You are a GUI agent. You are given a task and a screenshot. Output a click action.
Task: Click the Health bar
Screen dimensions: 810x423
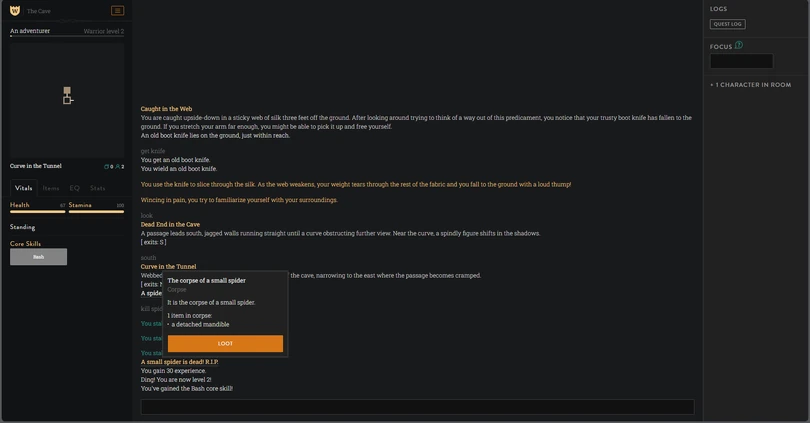pyautogui.click(x=37, y=211)
